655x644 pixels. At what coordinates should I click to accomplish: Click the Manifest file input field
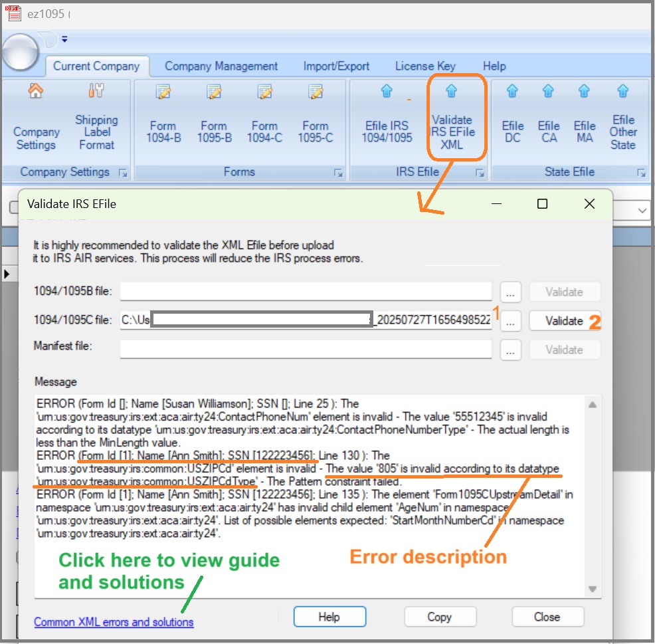click(306, 350)
